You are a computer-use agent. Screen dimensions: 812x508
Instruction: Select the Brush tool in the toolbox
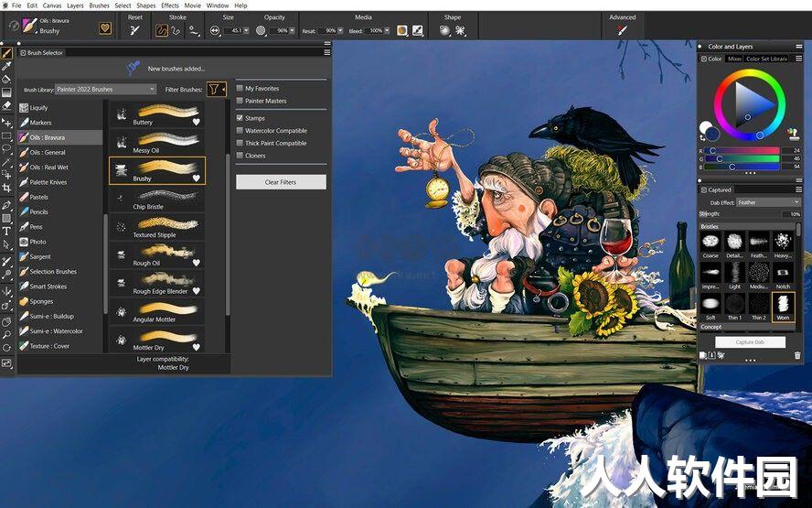click(x=6, y=53)
